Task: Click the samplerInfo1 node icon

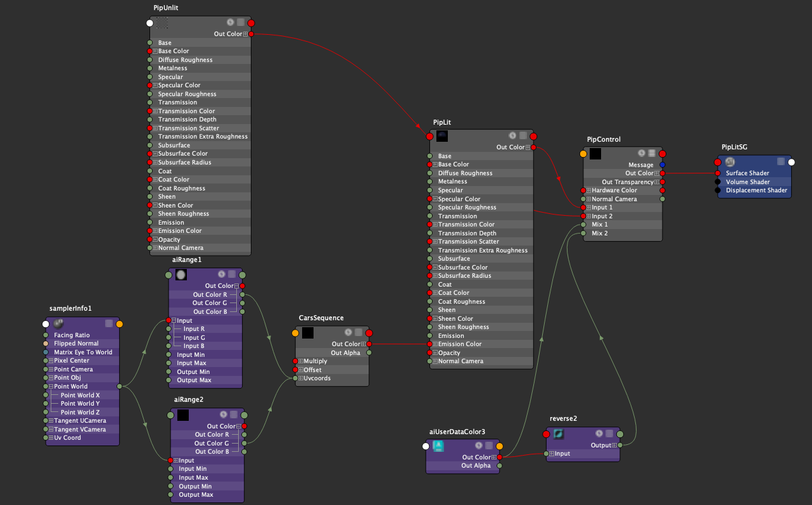Action: 59,323
